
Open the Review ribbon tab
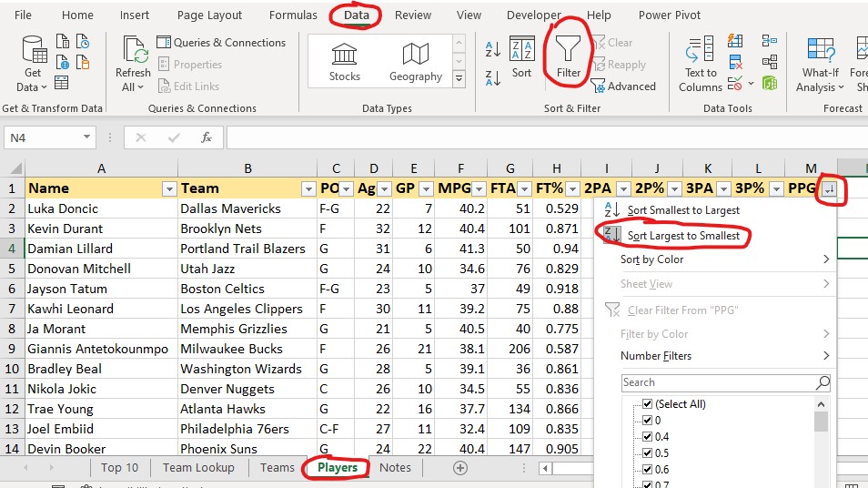pos(412,15)
